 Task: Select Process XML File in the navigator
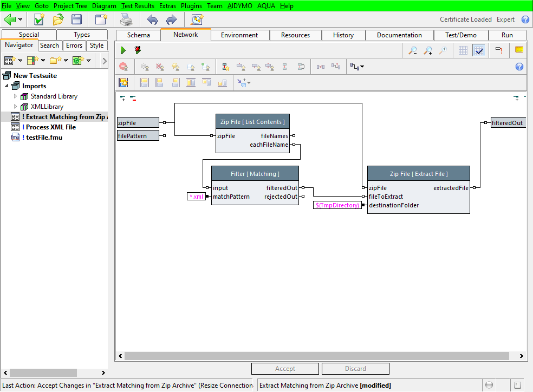pos(49,127)
